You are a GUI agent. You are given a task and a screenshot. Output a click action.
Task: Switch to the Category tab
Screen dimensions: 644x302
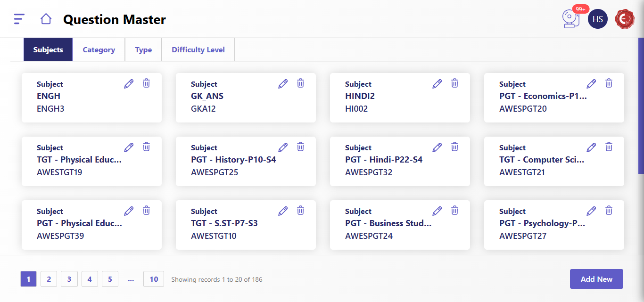(x=99, y=50)
